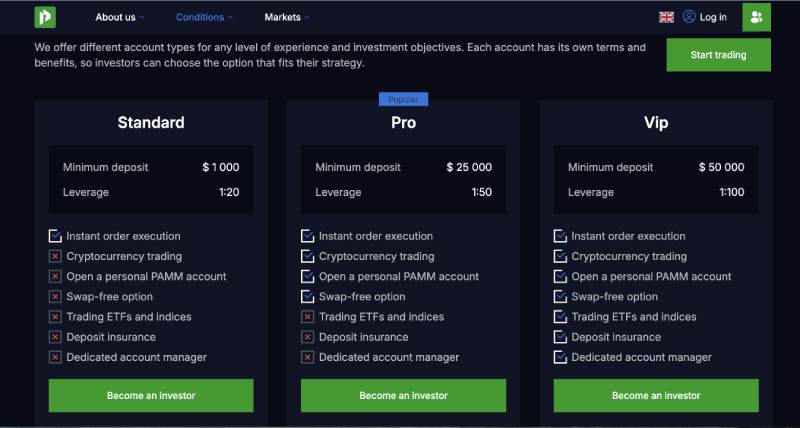Click Standard's Dedicated account manager cross icon

coord(55,357)
